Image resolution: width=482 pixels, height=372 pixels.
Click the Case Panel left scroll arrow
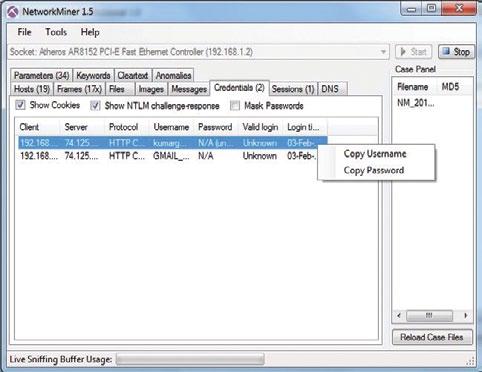click(x=399, y=315)
